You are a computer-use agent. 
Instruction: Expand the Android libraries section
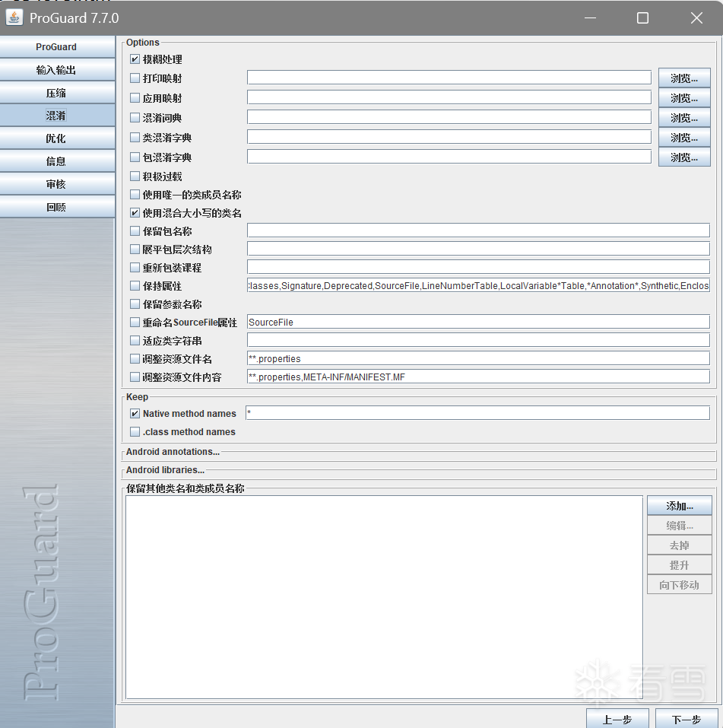(x=165, y=470)
